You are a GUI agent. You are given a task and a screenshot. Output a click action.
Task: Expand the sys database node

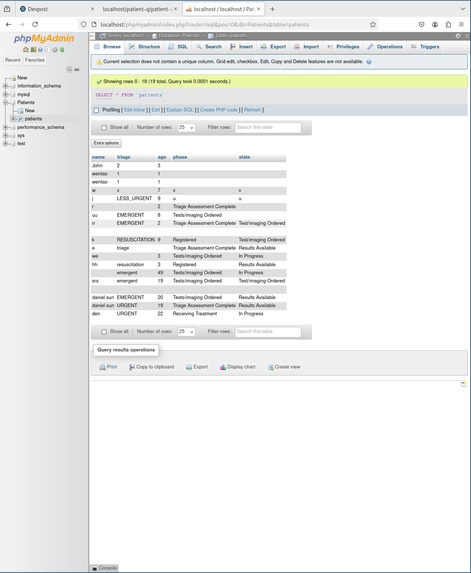[x=5, y=135]
